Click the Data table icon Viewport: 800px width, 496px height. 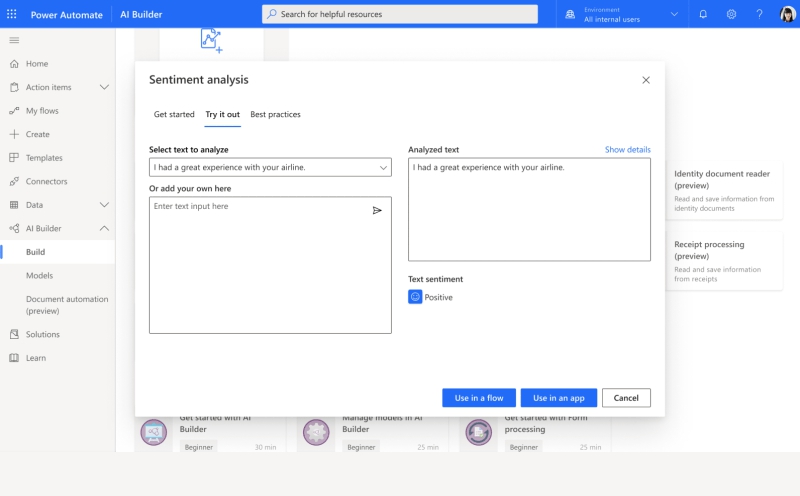(x=14, y=205)
